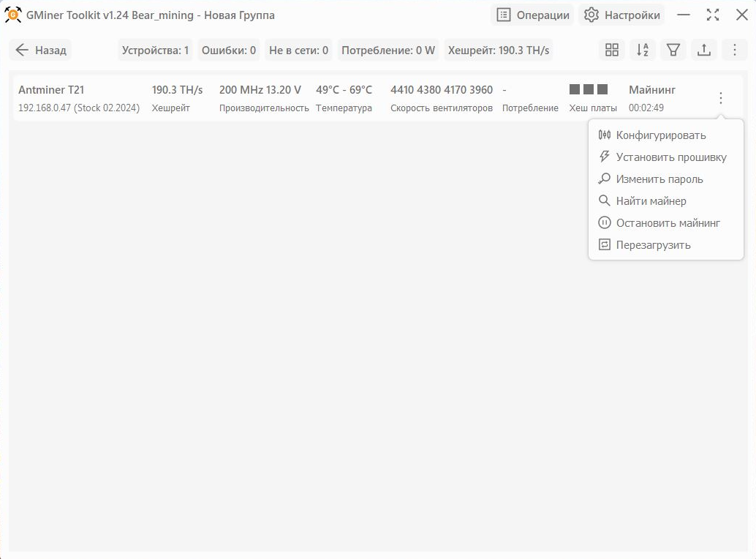Select Найти майнер menu entry
This screenshot has height=559, width=756.
click(666, 201)
